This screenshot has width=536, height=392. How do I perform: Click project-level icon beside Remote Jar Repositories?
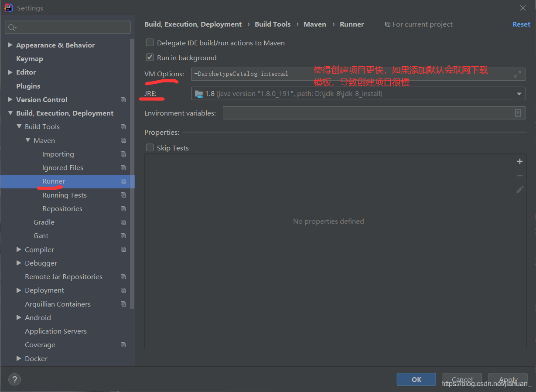(x=123, y=276)
